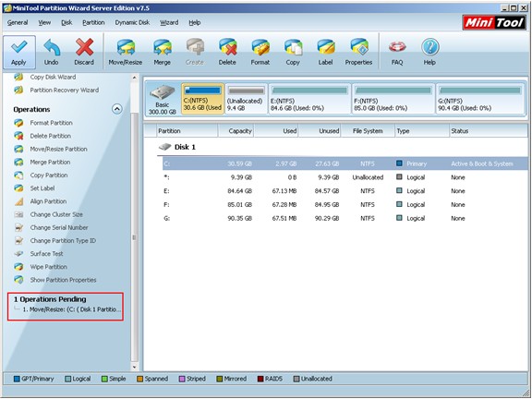This screenshot has height=399, width=532.
Task: Select the Disk 1 row
Action: (177, 147)
